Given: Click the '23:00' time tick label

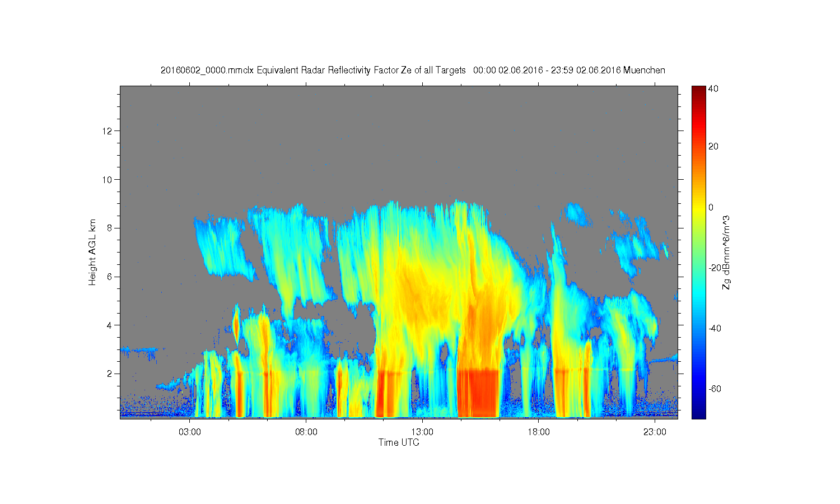Looking at the screenshot, I should 655,432.
